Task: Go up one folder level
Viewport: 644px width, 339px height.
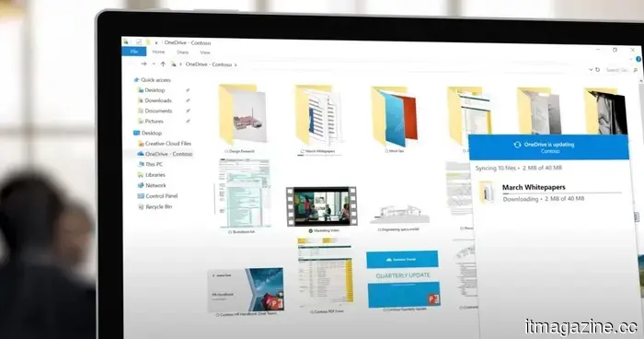Action: pyautogui.click(x=163, y=64)
